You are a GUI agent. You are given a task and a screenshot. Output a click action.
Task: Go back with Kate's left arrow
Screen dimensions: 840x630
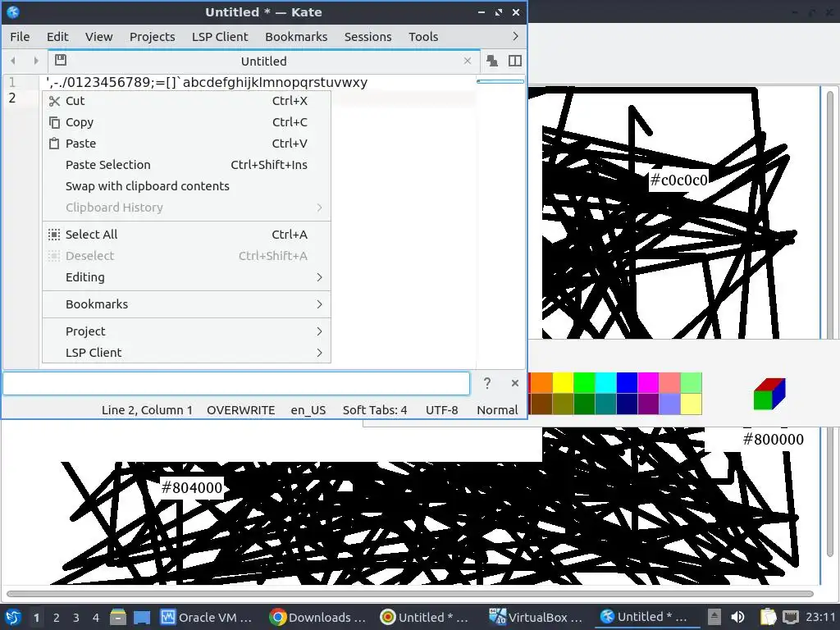(x=13, y=61)
